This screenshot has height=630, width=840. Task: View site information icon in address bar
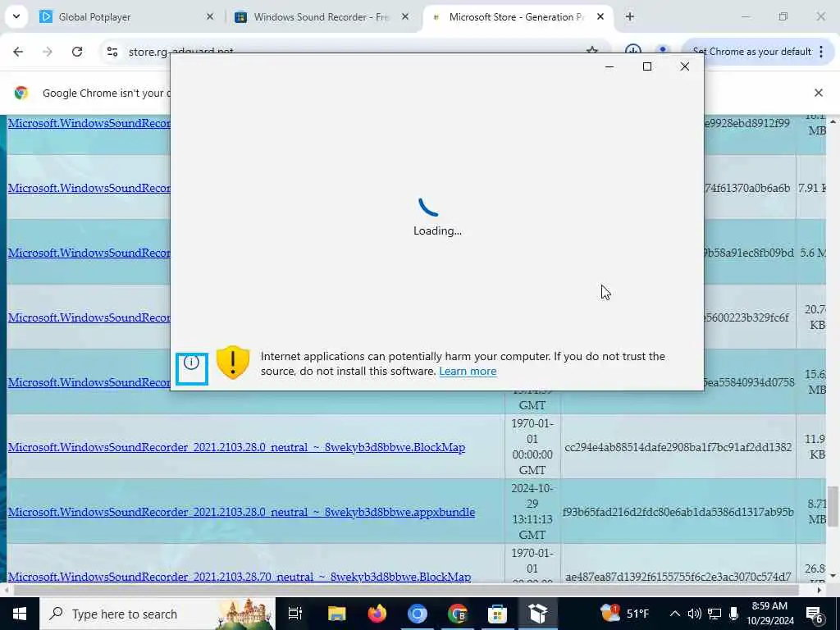tap(112, 52)
